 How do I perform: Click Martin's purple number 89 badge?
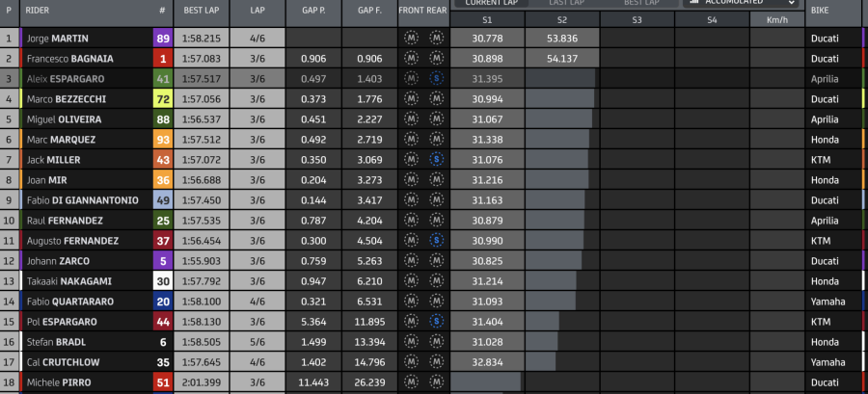pos(163,39)
